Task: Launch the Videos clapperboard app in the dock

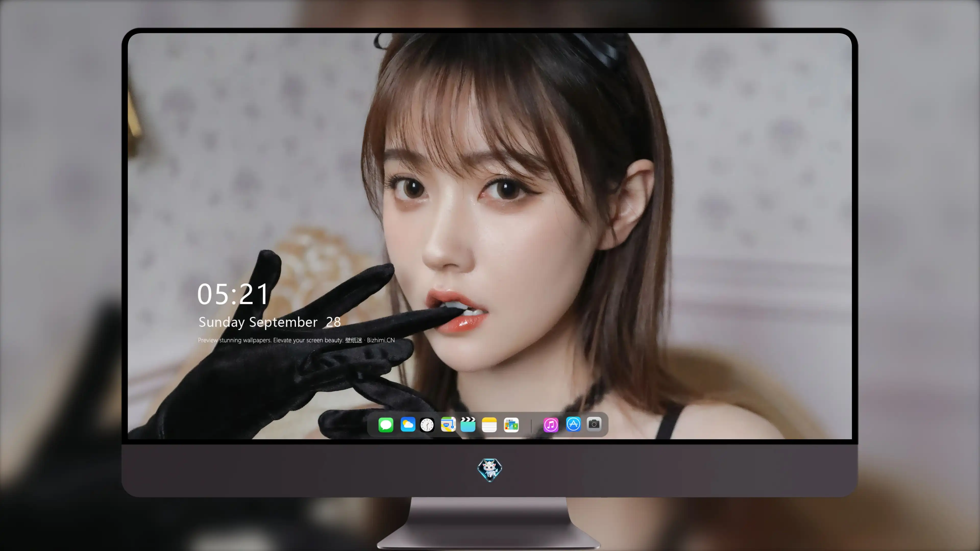Action: (x=468, y=424)
